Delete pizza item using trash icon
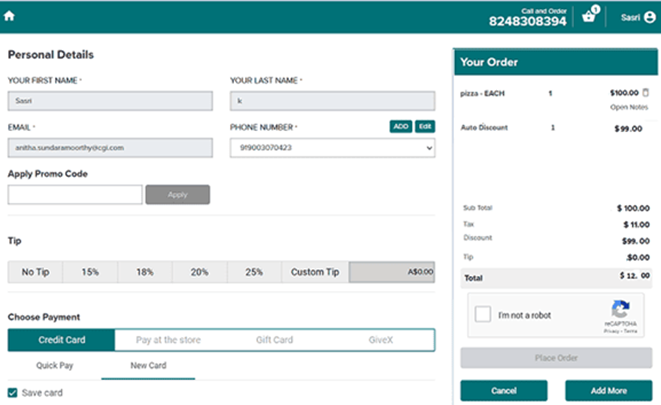 (x=645, y=92)
